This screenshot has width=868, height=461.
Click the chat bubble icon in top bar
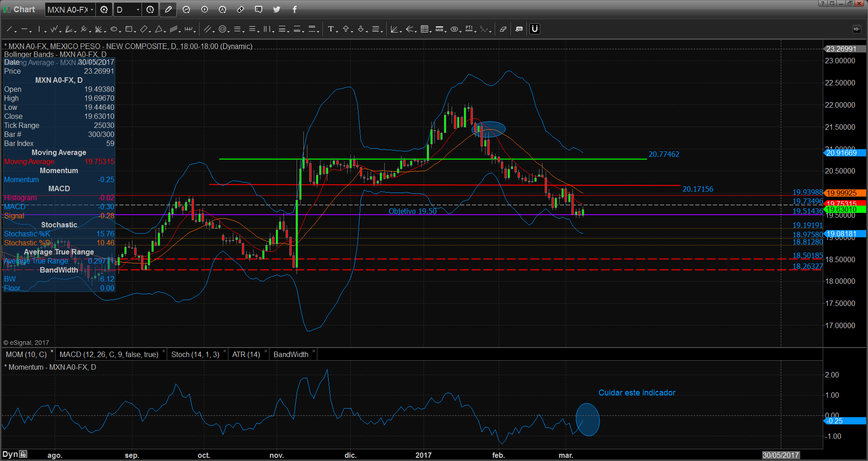point(259,9)
